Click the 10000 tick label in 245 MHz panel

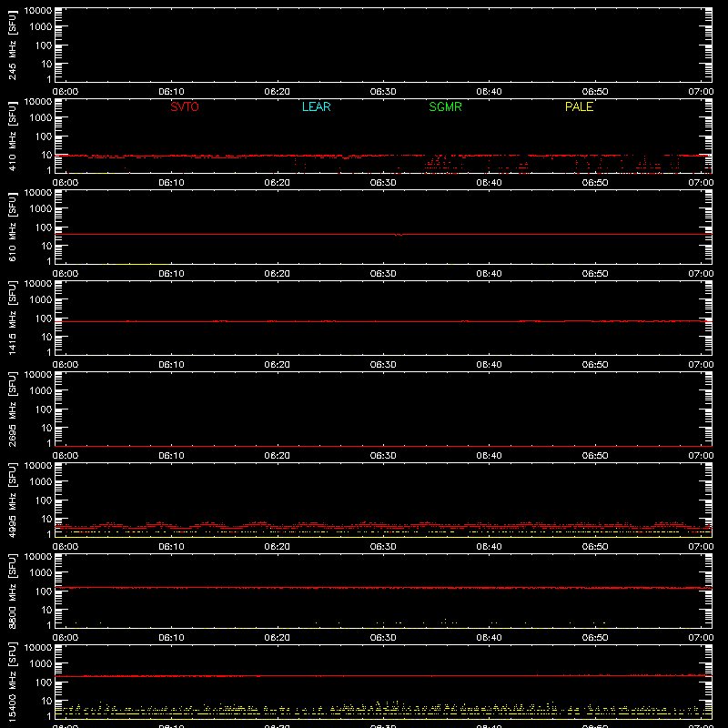click(38, 11)
